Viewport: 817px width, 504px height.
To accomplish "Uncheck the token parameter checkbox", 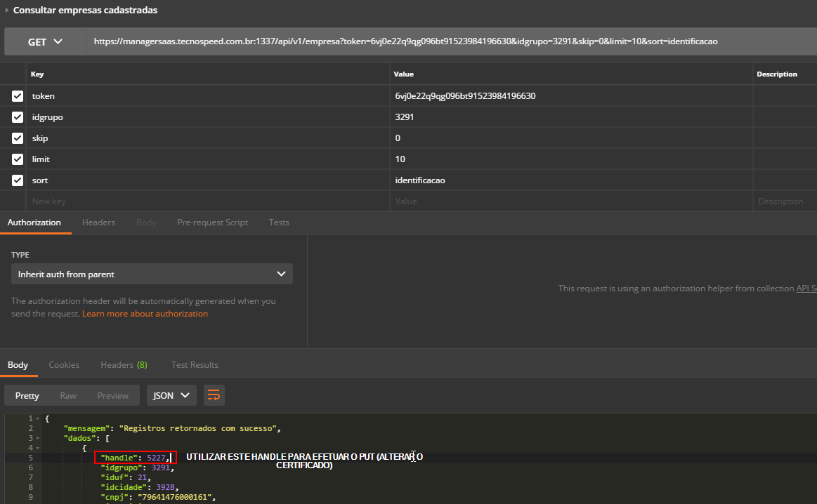I will tap(18, 96).
